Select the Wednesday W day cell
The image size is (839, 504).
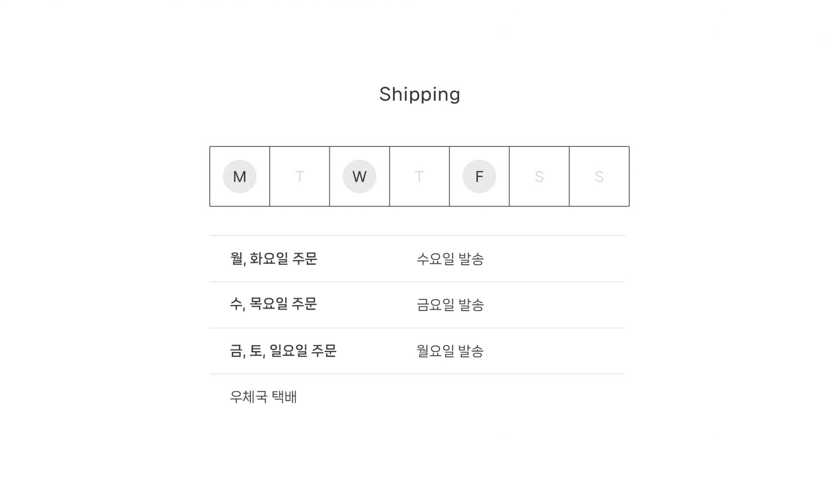(359, 176)
